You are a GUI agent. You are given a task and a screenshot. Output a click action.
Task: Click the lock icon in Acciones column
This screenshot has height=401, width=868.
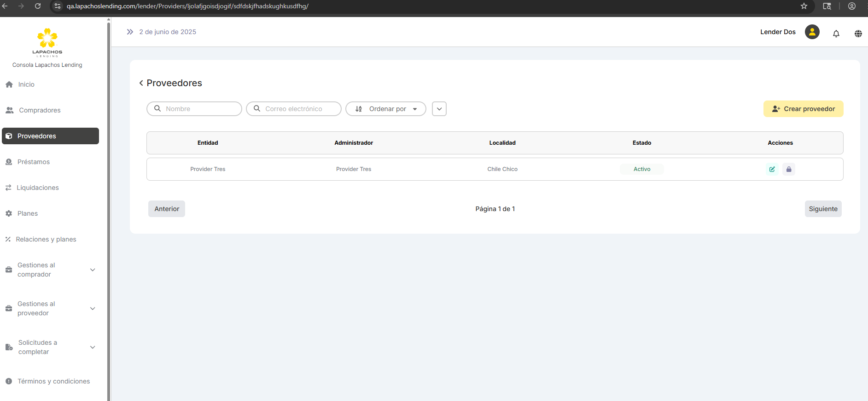(x=788, y=169)
